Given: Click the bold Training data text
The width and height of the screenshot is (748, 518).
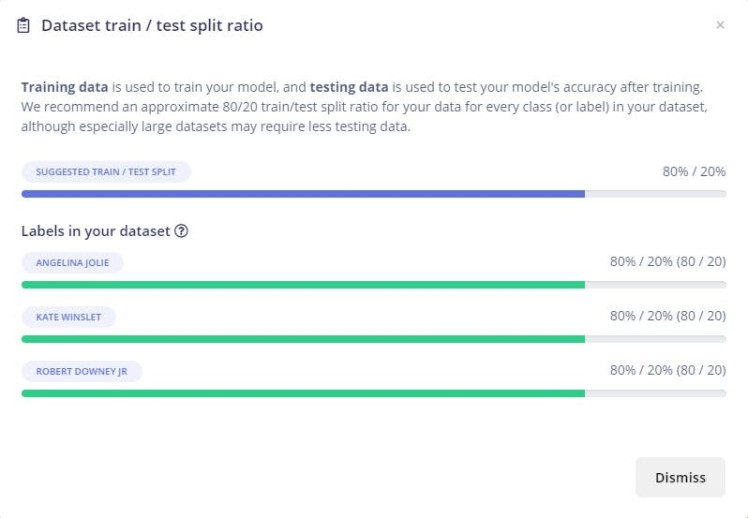Looking at the screenshot, I should coord(62,87).
